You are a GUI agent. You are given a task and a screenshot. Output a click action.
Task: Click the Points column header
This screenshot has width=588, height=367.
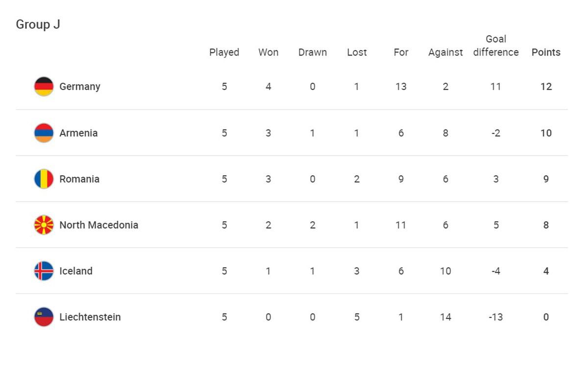pos(546,52)
